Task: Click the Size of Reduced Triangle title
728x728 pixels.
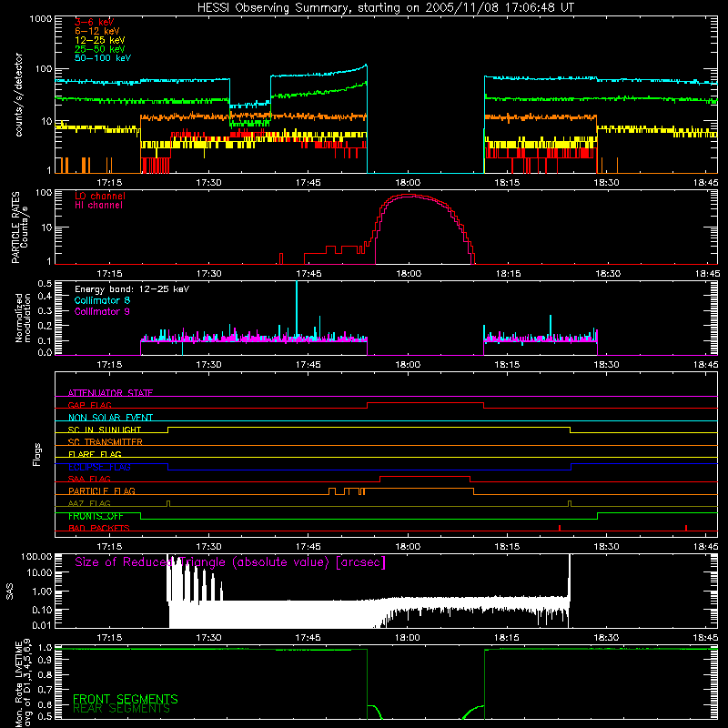Action: [x=230, y=562]
